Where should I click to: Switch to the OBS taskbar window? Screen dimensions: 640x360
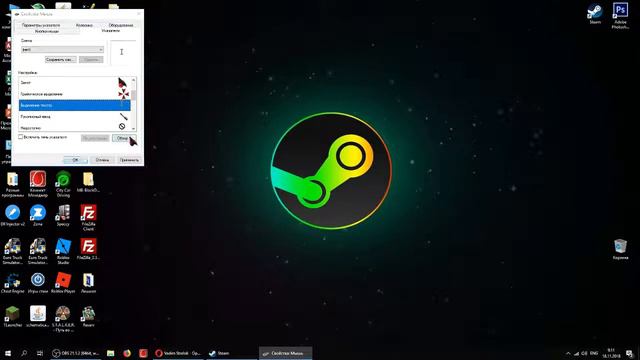(76, 353)
